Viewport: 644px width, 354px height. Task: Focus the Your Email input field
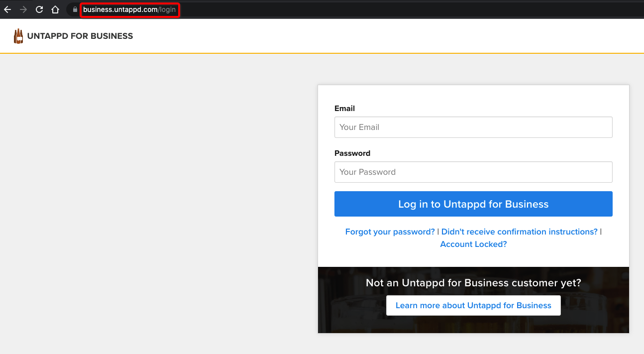(473, 127)
